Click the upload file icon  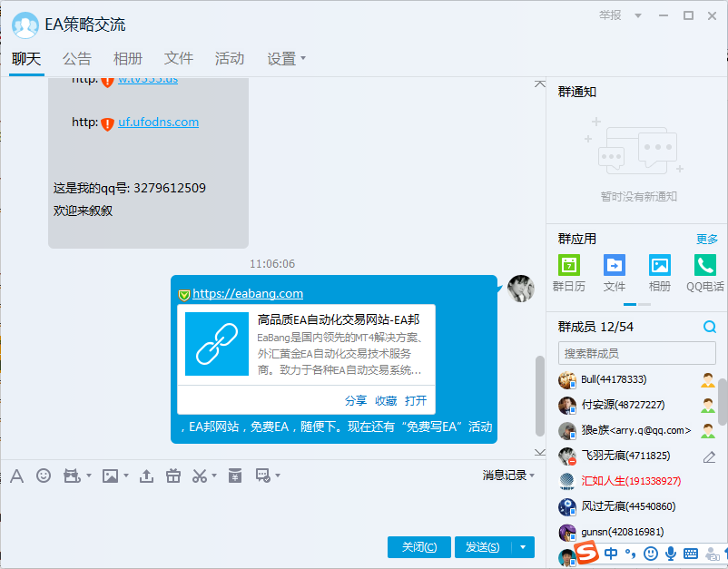[146, 476]
